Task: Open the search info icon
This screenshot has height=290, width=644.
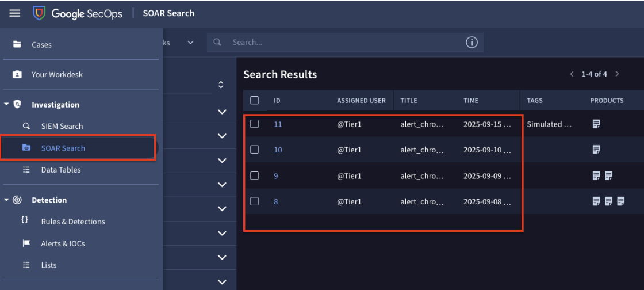Action: (x=471, y=42)
